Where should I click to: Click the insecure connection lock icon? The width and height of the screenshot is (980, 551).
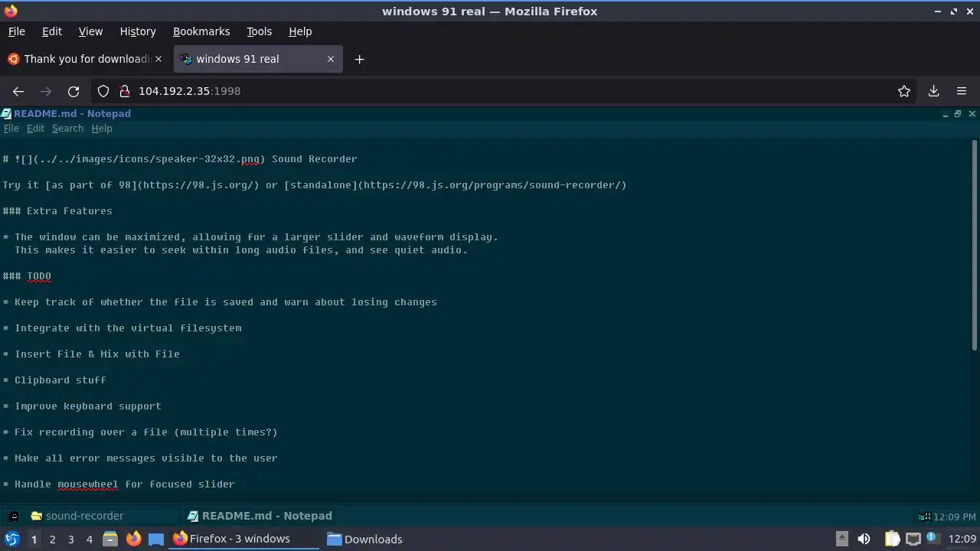(125, 91)
